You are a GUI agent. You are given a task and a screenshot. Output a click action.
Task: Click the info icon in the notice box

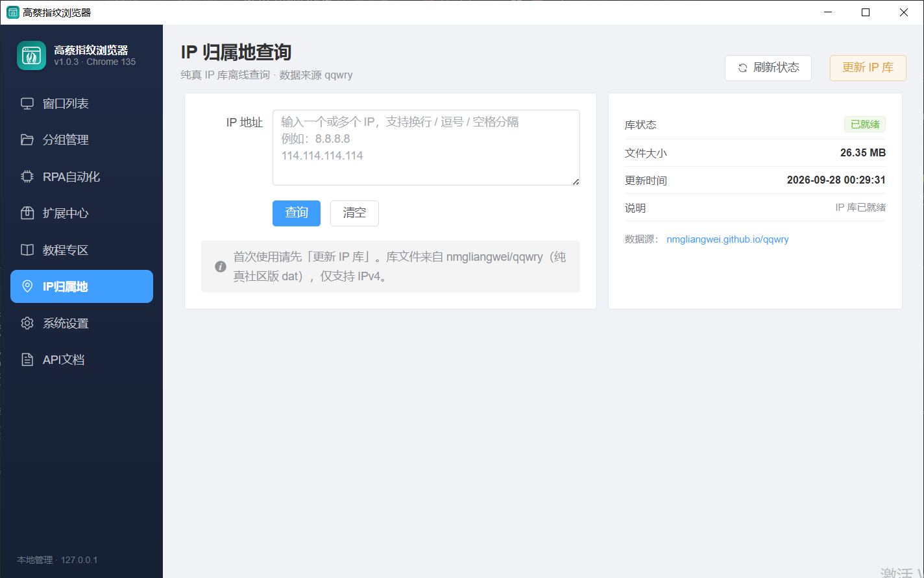(221, 267)
